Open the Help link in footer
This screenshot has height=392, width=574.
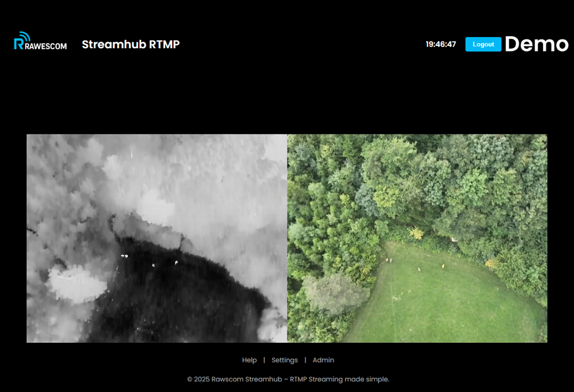pos(249,360)
